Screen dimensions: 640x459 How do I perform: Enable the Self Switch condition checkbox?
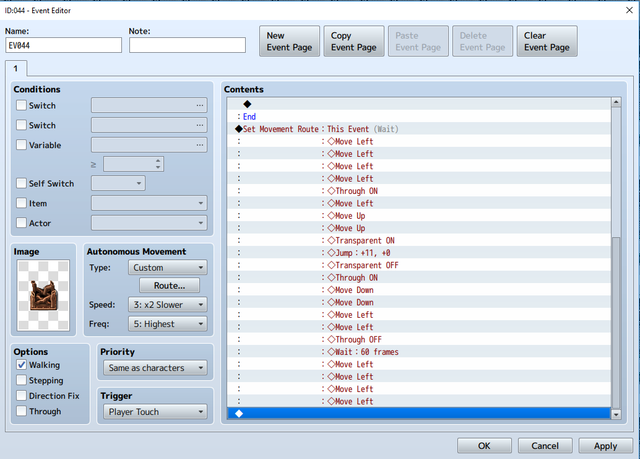click(21, 183)
